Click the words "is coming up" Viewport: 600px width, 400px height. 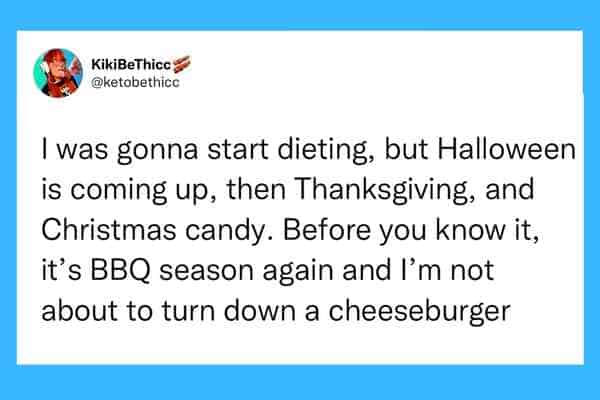click(x=134, y=186)
